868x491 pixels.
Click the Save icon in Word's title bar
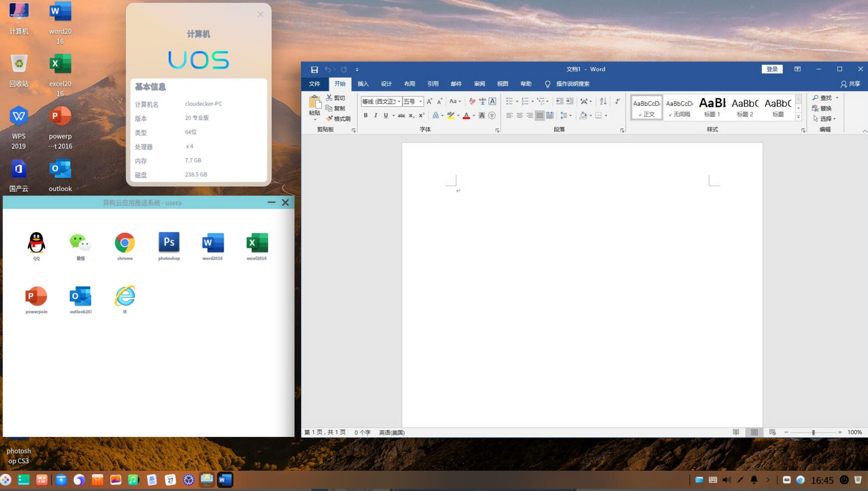[314, 69]
